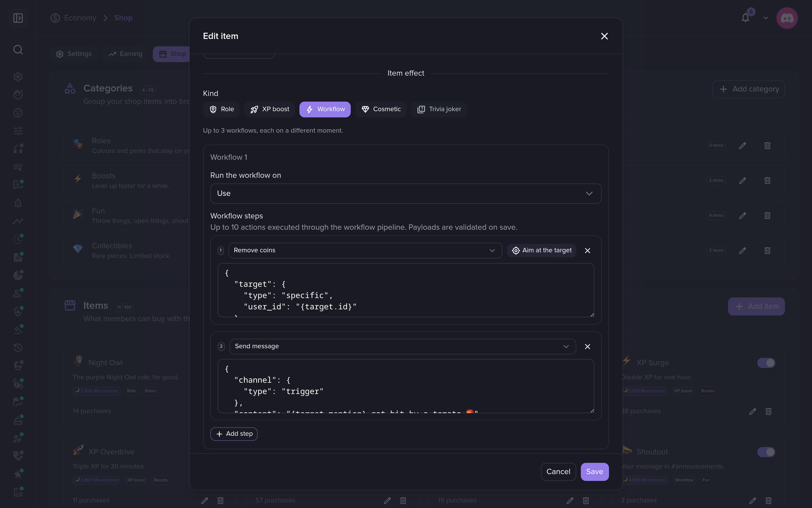Image resolution: width=812 pixels, height=508 pixels.
Task: Open the gear icon in left sidebar
Action: [x=18, y=76]
